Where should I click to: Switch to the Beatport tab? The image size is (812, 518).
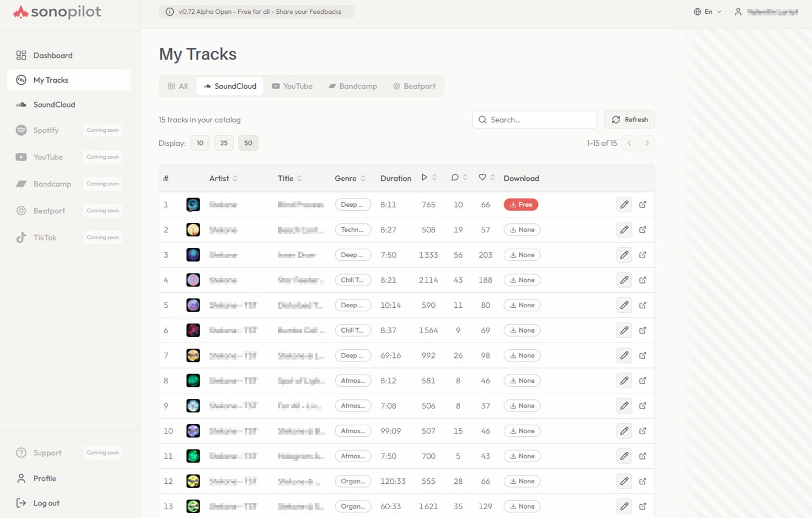coord(414,86)
